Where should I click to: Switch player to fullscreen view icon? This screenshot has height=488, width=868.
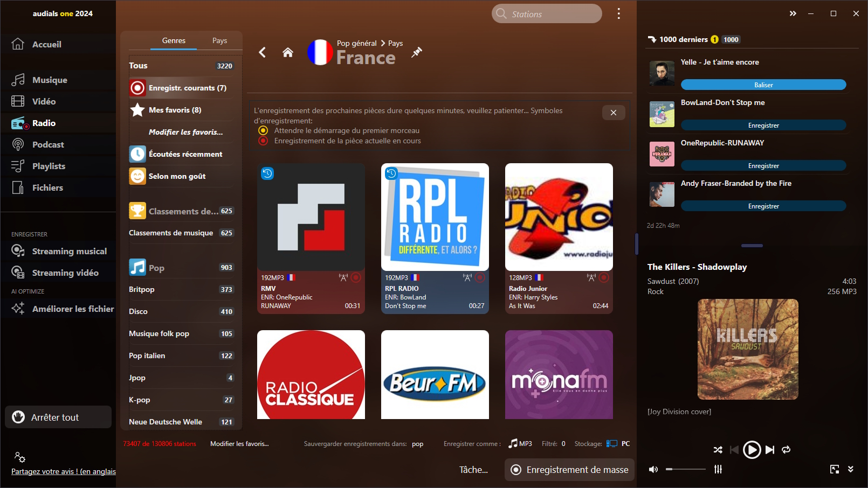tap(835, 469)
